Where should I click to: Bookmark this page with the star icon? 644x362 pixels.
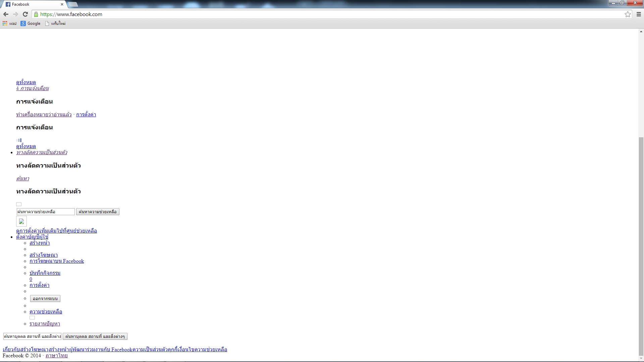click(628, 14)
